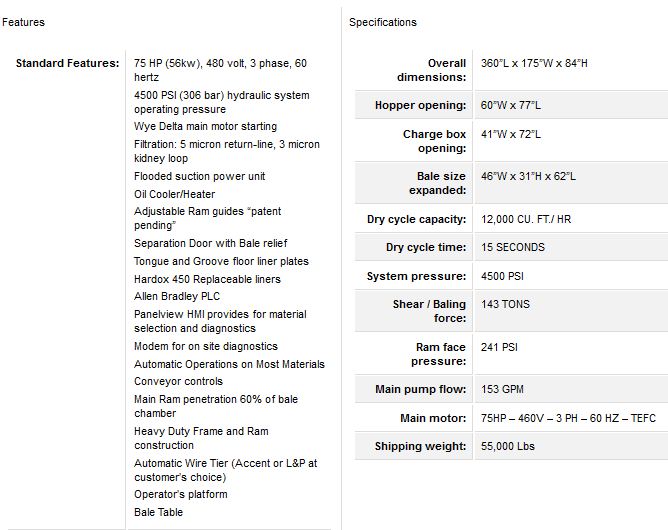Screen dimensions: 668x530
Task: Select the Allen Bradley PLC entry
Action: click(x=177, y=296)
